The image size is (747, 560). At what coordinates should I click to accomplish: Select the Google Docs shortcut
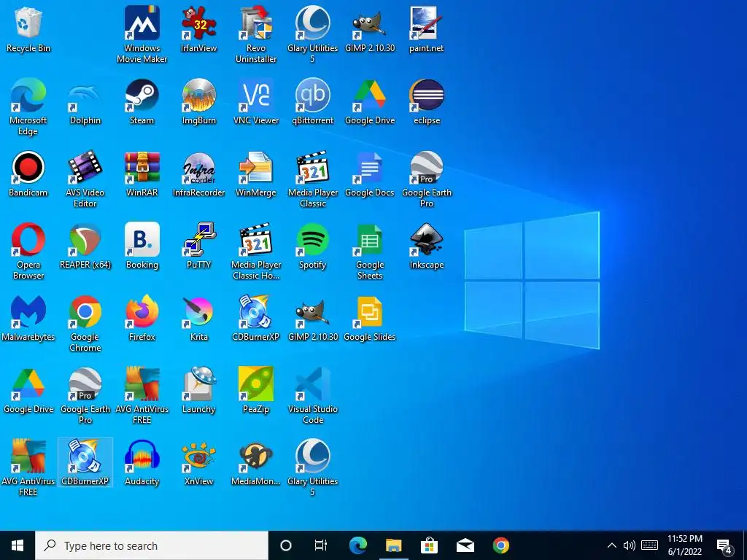tap(370, 174)
